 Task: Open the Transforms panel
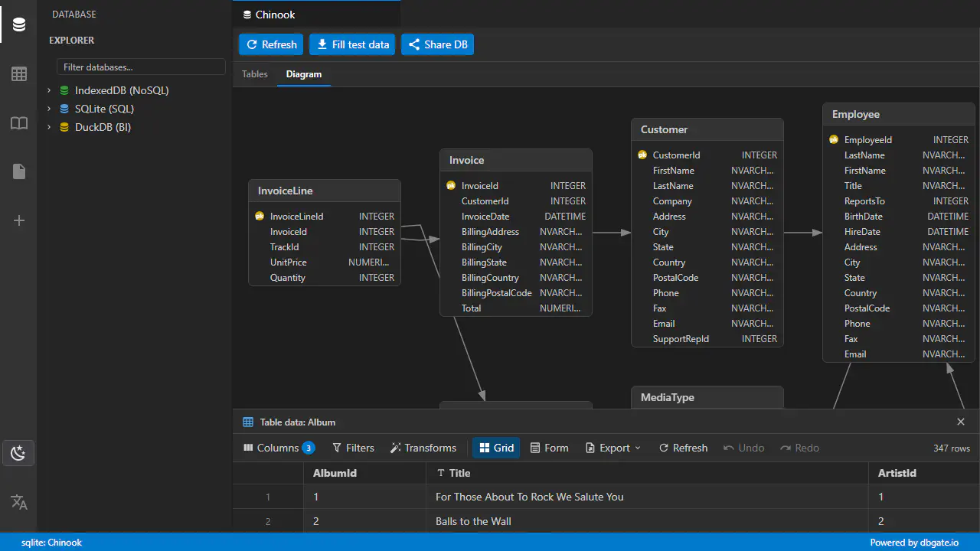click(x=423, y=448)
